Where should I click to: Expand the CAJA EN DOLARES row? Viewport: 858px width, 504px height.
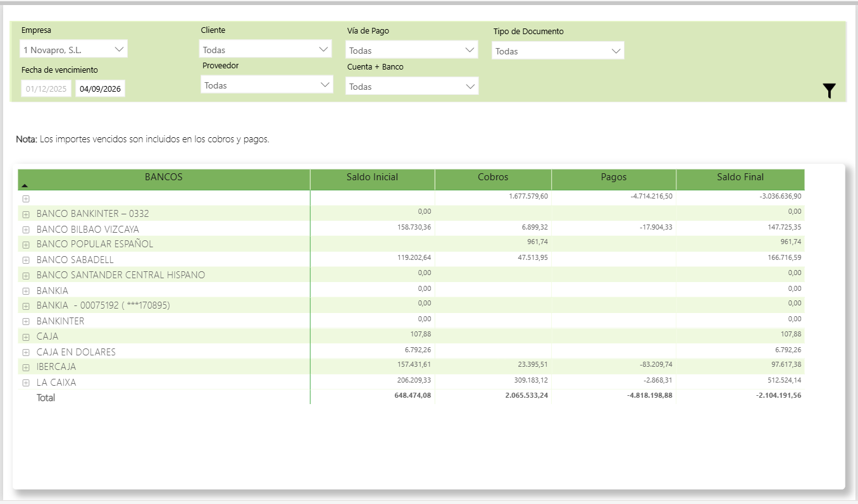pyautogui.click(x=26, y=352)
